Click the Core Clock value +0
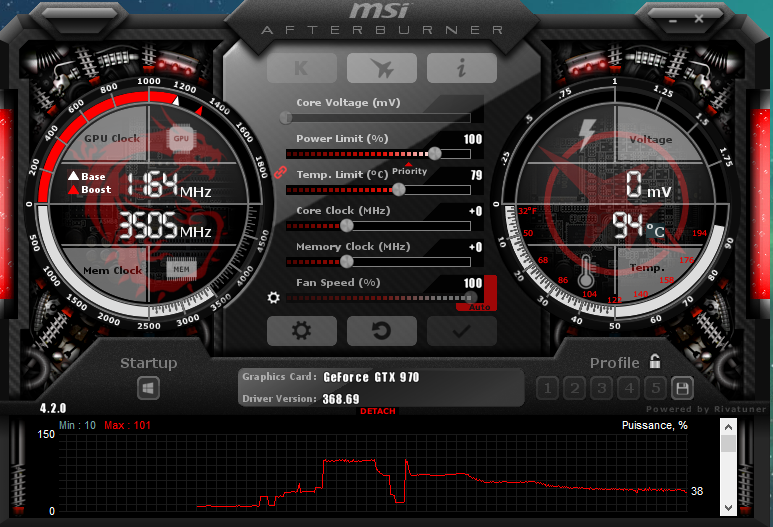 (475, 211)
